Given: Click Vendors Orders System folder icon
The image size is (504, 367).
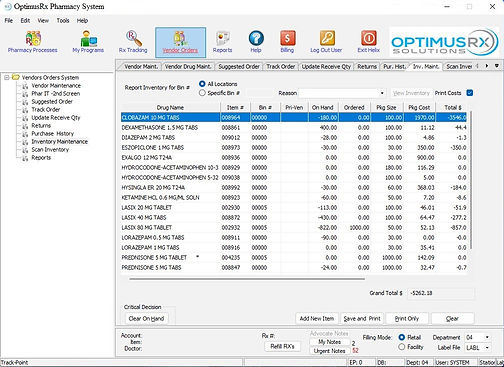Looking at the screenshot, I should point(16,77).
